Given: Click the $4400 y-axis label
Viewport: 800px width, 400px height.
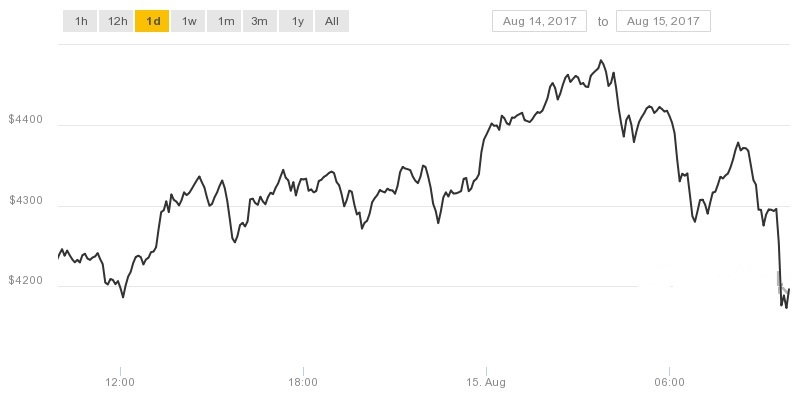Looking at the screenshot, I should 26,120.
